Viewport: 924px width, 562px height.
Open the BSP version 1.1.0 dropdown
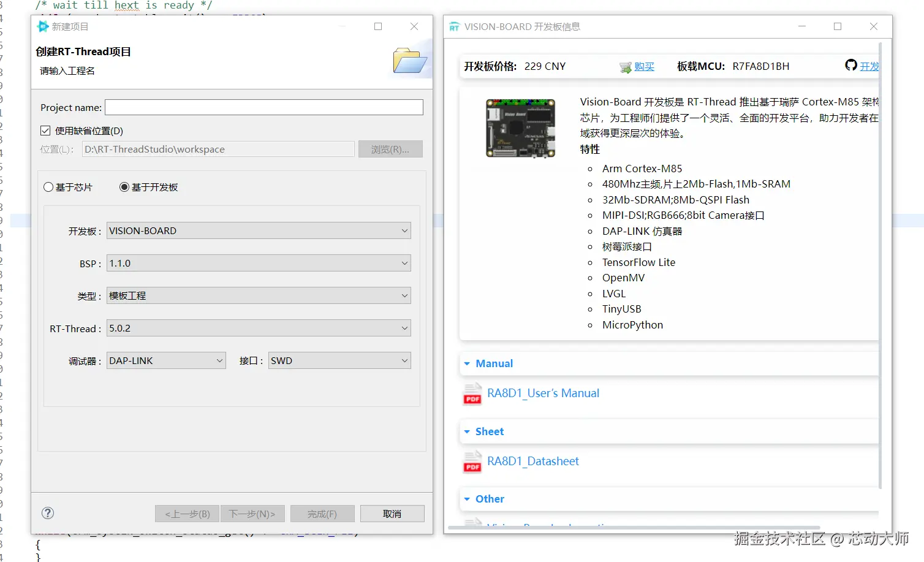tap(259, 263)
